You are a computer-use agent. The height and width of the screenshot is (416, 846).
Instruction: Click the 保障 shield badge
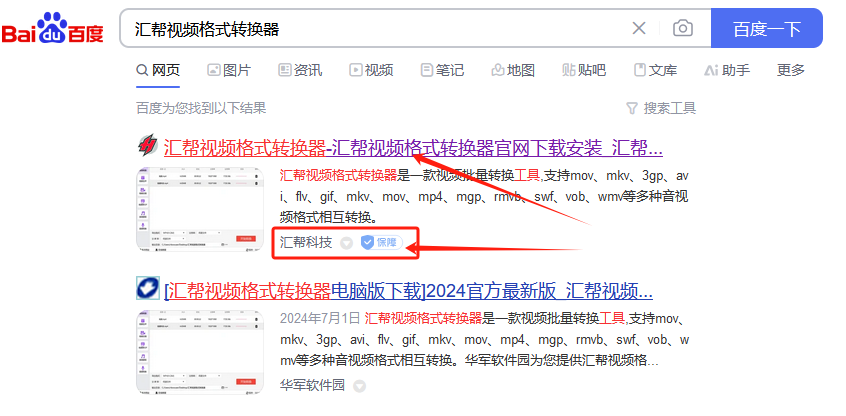381,243
